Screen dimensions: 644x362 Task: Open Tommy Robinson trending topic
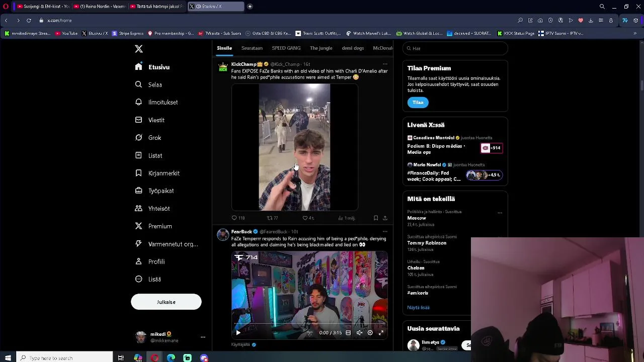pos(427,243)
